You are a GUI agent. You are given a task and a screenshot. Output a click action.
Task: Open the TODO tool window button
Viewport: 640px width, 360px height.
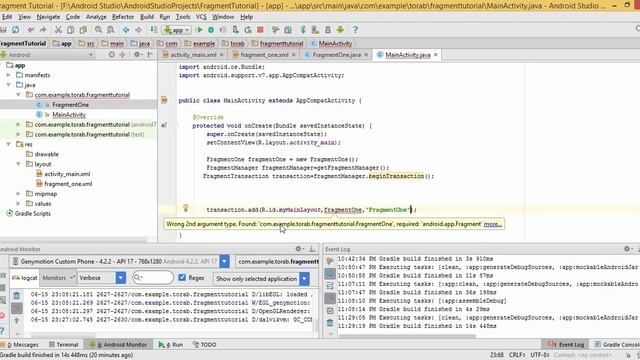pos(204,344)
